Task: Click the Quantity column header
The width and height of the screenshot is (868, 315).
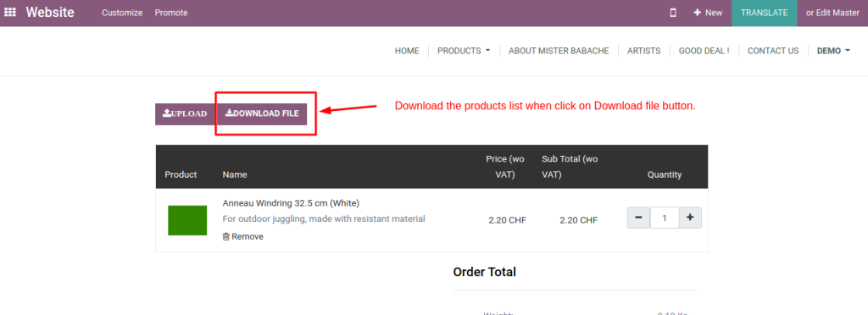Action: click(665, 174)
